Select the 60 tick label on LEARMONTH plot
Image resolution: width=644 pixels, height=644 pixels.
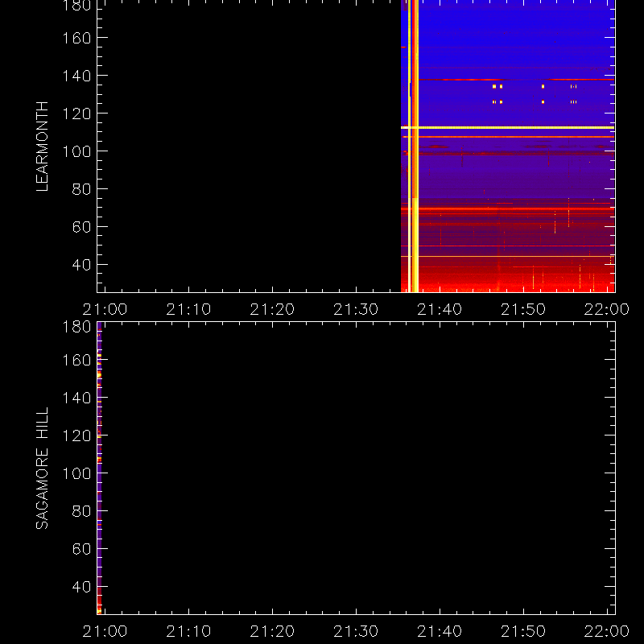(81, 227)
